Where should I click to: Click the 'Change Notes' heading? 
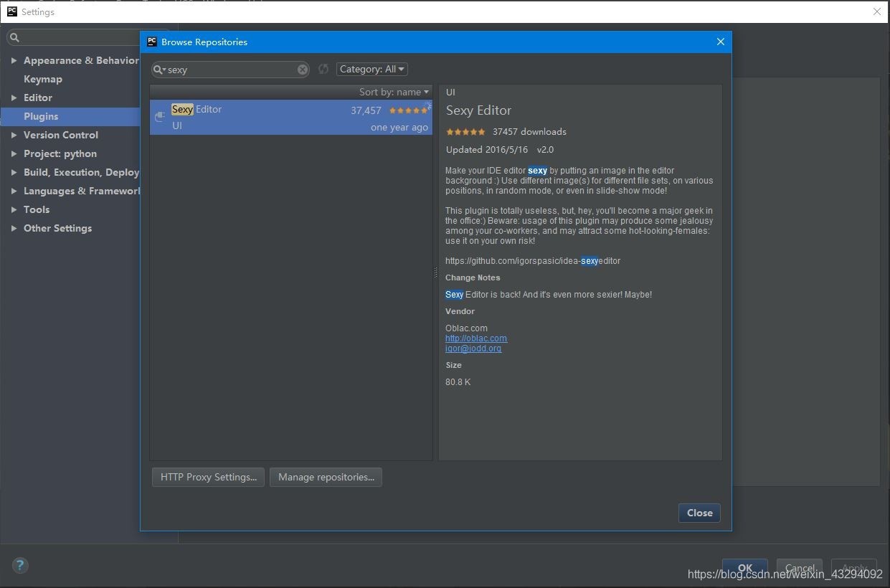pos(473,278)
